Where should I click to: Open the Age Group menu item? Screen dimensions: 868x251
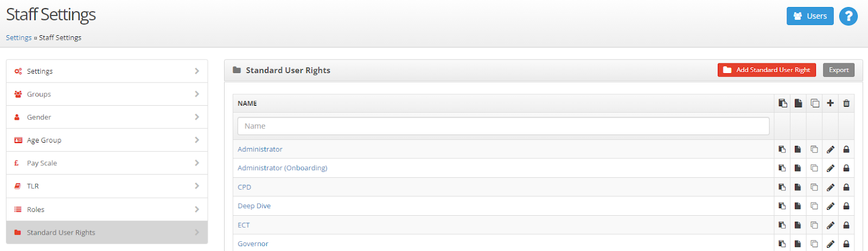coord(44,140)
